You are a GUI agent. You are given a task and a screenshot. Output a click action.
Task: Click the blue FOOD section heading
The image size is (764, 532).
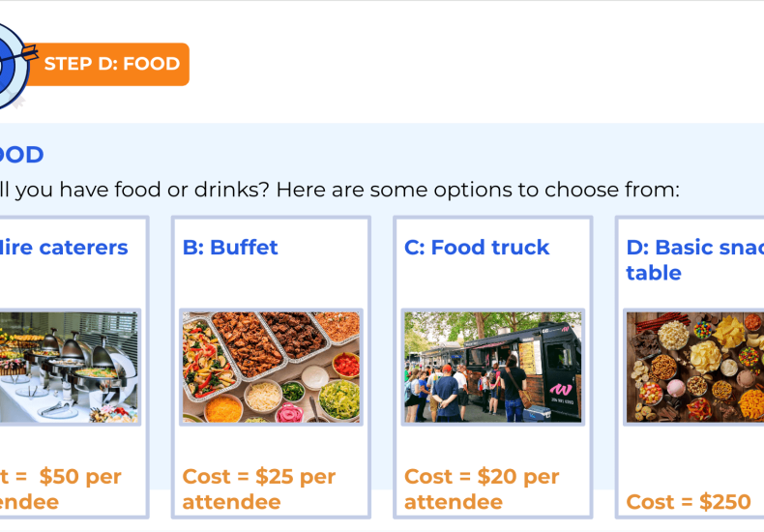click(21, 155)
